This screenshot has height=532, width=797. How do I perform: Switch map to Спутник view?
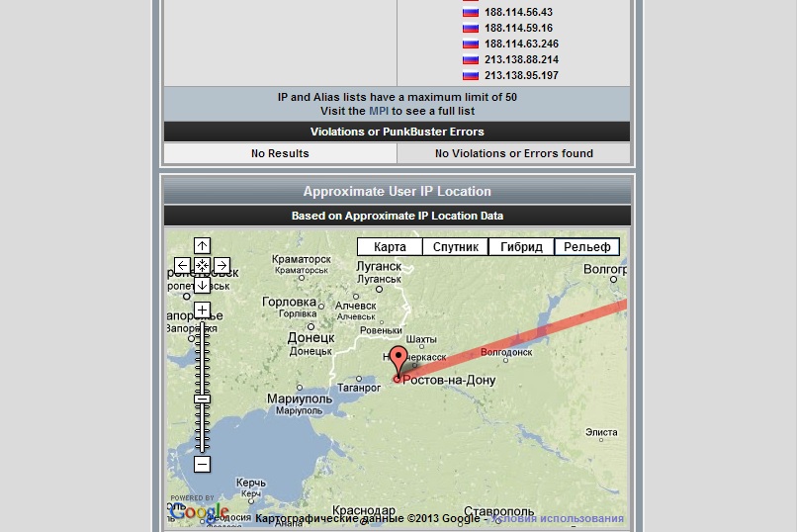click(x=456, y=247)
